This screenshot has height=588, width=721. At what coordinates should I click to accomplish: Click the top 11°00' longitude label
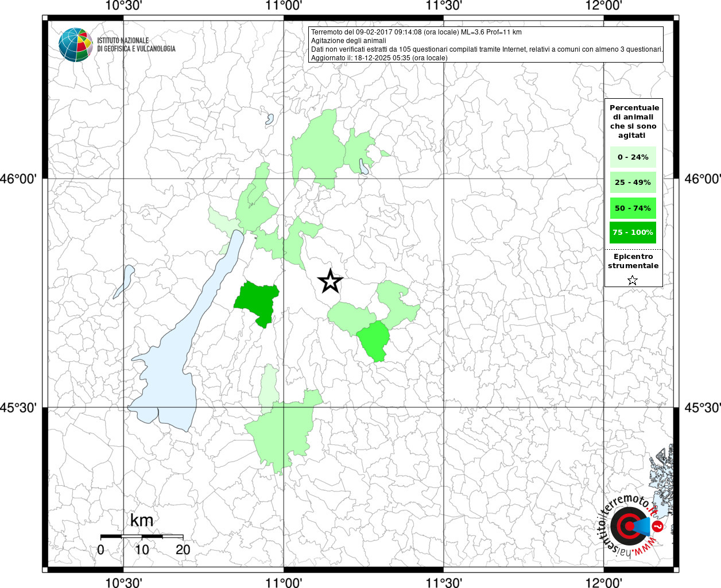point(284,6)
